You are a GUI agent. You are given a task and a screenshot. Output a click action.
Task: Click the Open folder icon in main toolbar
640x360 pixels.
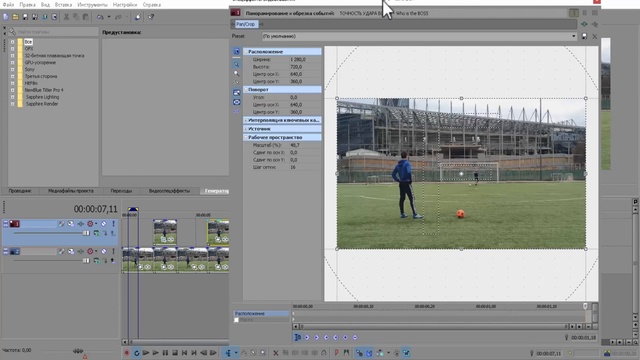15,17
